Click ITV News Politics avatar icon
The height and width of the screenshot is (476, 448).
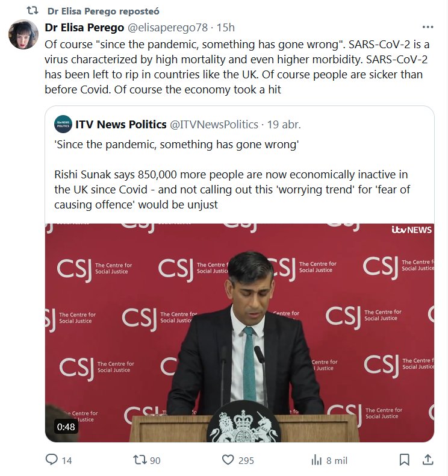click(x=63, y=124)
